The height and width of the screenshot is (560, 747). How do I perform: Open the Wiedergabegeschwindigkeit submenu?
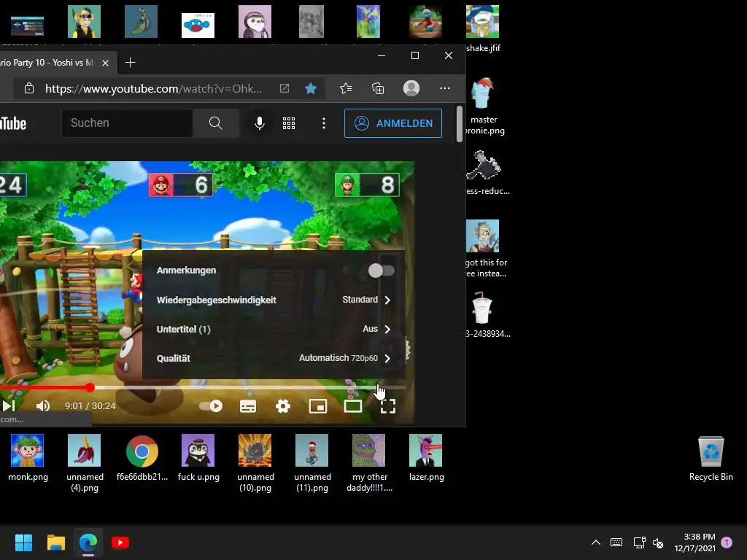(x=274, y=300)
